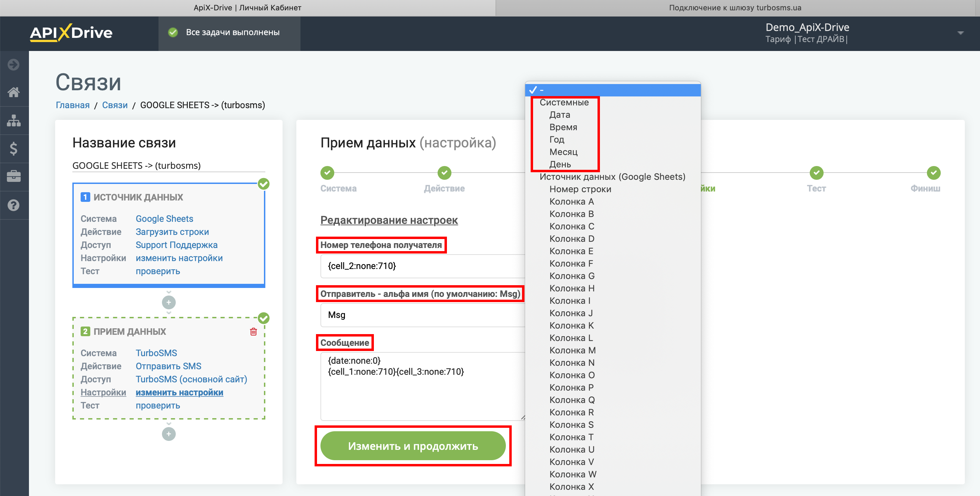This screenshot has width=980, height=496.
Task: Select Колонка E option
Action: [x=613, y=251]
